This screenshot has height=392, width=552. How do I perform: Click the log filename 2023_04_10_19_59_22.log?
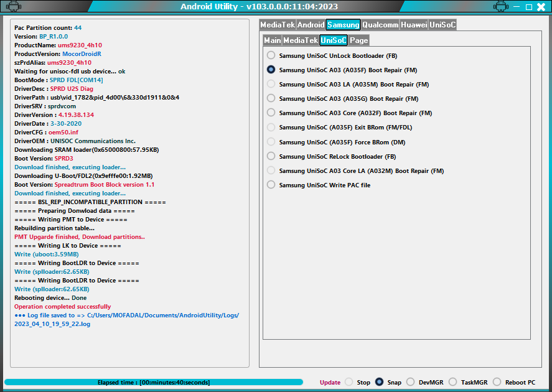coord(52,324)
